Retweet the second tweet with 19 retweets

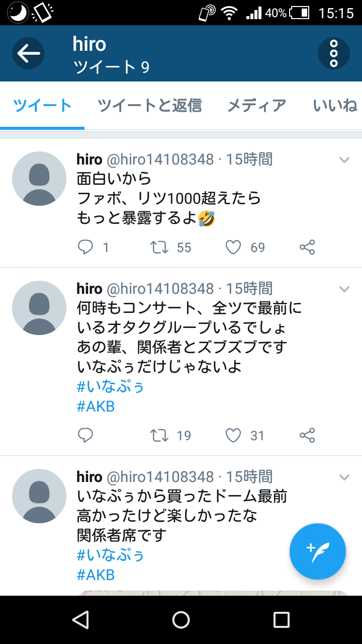pos(159,435)
